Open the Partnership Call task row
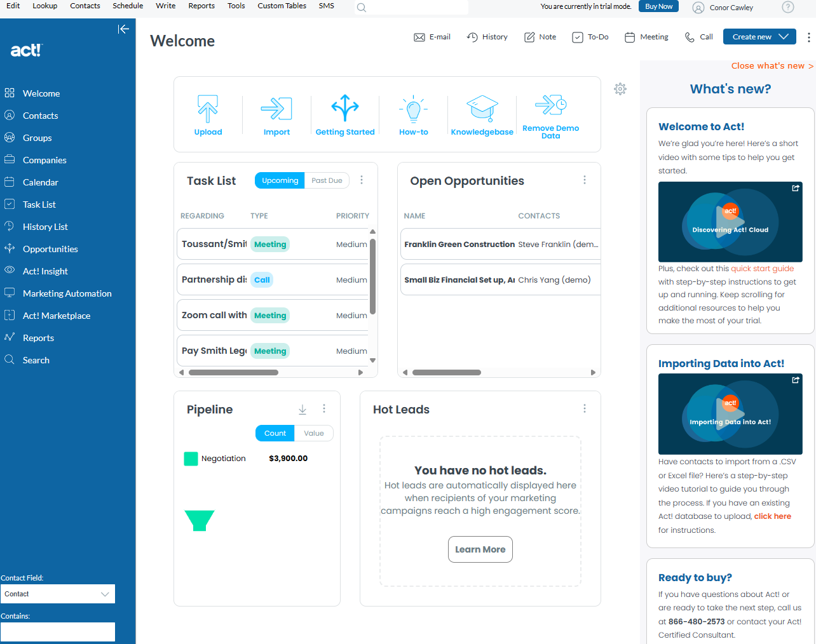 tap(273, 279)
